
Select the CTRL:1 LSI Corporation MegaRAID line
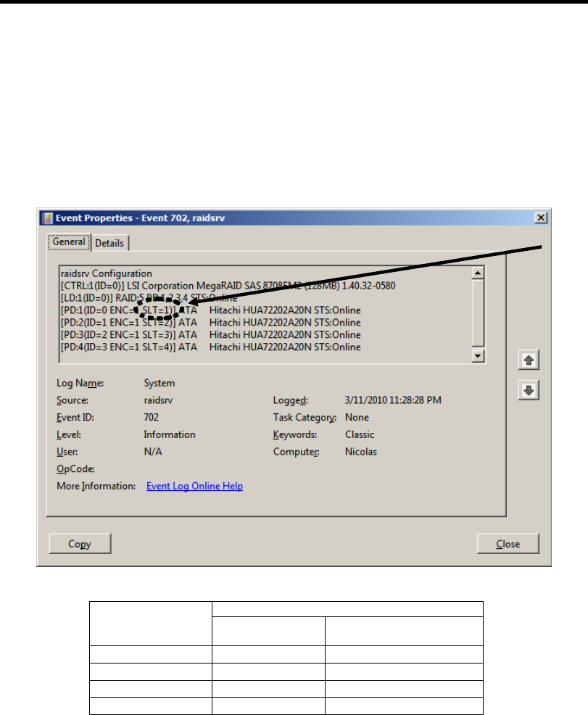228,286
